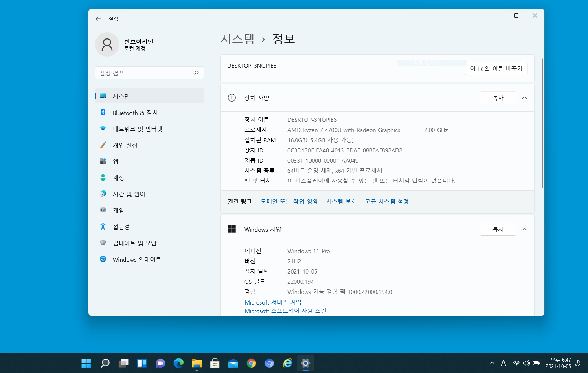
Task: Click the 게임 controller icon
Action: point(103,210)
